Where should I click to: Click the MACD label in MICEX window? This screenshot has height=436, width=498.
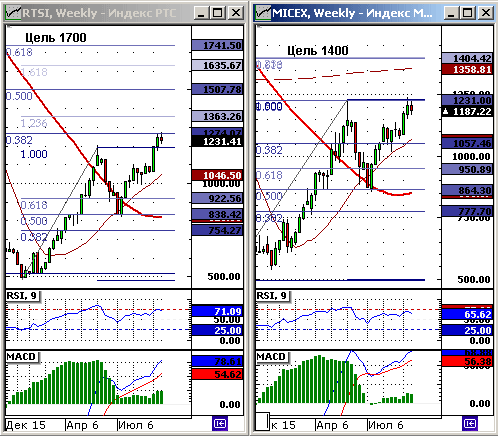tap(271, 357)
